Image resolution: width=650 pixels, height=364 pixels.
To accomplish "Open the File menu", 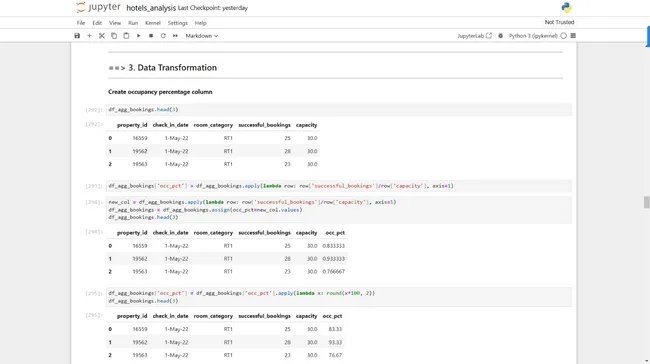I will pos(81,23).
